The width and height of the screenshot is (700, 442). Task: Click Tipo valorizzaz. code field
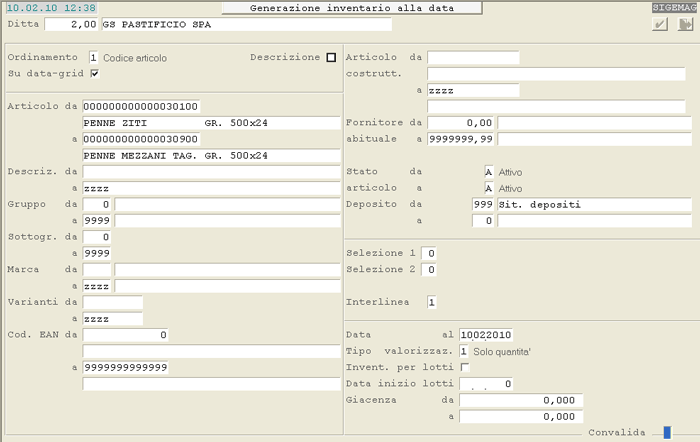[x=464, y=351]
